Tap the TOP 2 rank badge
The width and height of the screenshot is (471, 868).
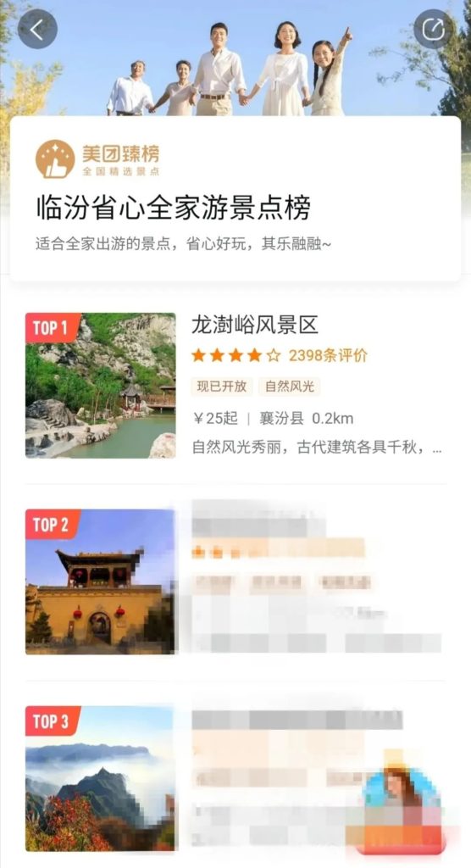pyautogui.click(x=52, y=524)
